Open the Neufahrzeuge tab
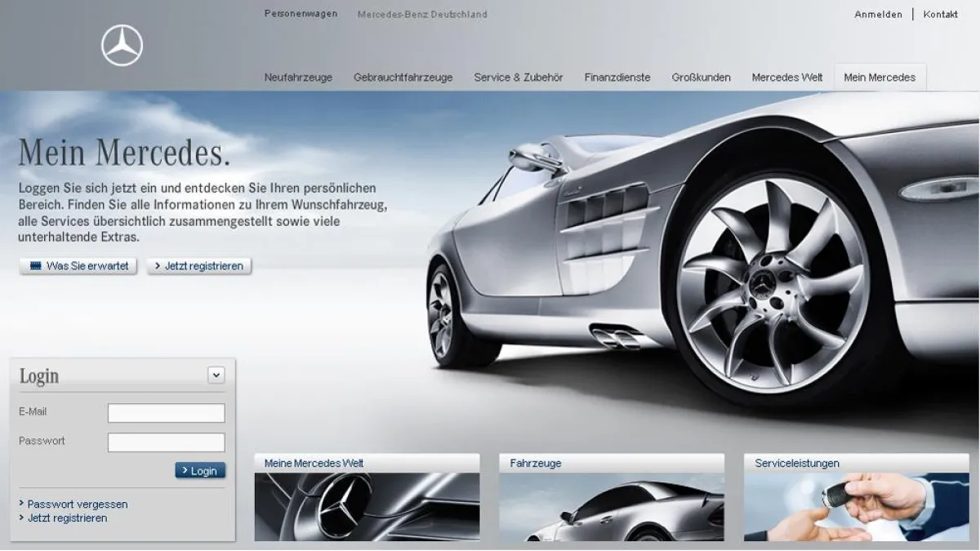 [297, 77]
